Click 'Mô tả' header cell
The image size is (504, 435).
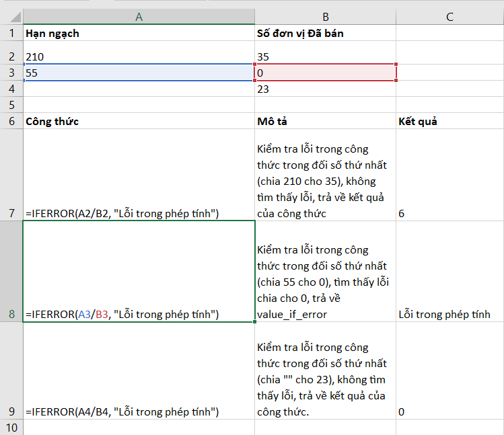point(325,121)
